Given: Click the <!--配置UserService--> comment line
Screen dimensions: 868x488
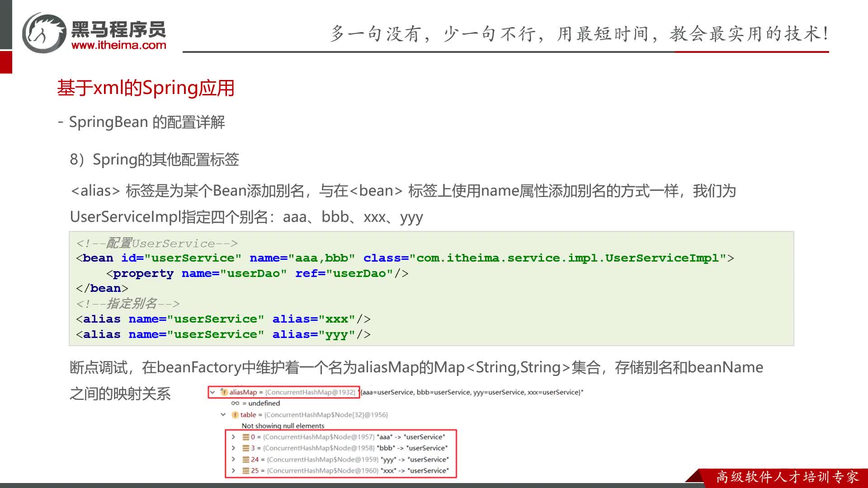Looking at the screenshot, I should [x=157, y=244].
